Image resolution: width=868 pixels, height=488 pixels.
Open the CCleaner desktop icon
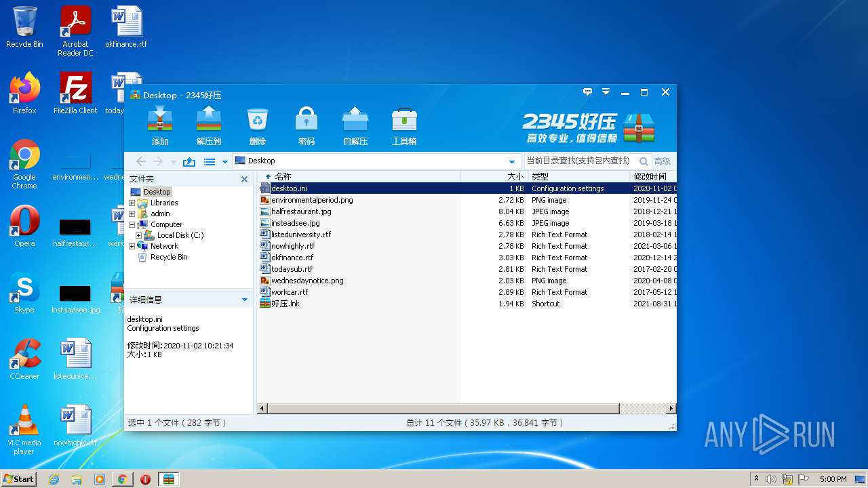tap(24, 359)
